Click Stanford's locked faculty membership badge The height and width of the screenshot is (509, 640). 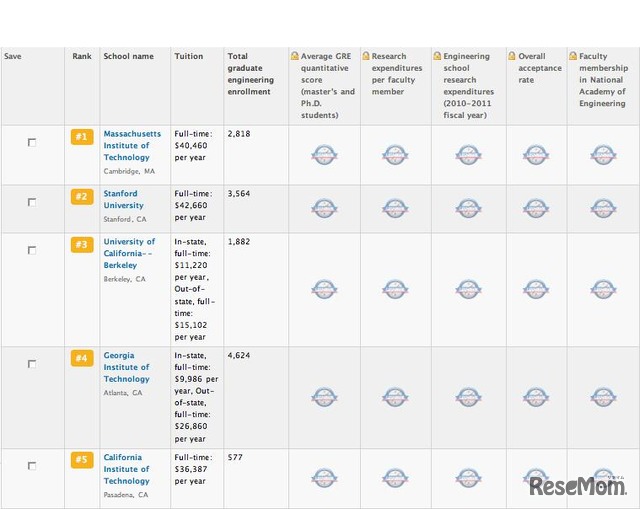(603, 208)
